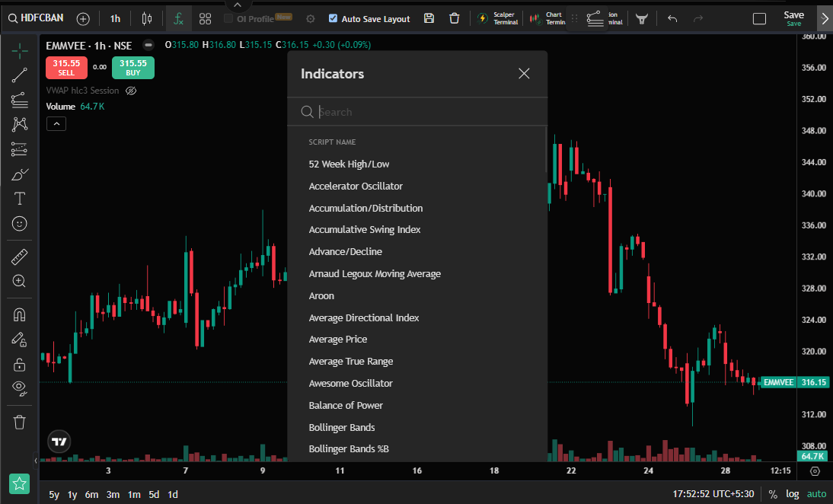The height and width of the screenshot is (504, 833).
Task: Open Indicators fx toolbar button
Action: pos(178,19)
